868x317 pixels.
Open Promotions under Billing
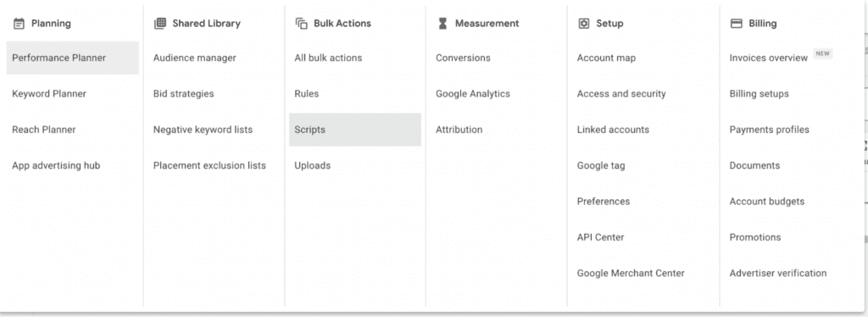(x=755, y=237)
